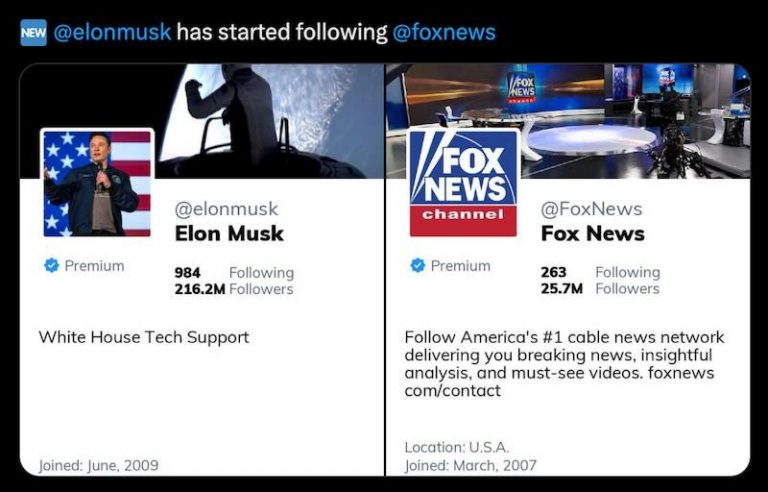Image resolution: width=768 pixels, height=492 pixels.
Task: Click the Fox News display name
Action: (593, 234)
